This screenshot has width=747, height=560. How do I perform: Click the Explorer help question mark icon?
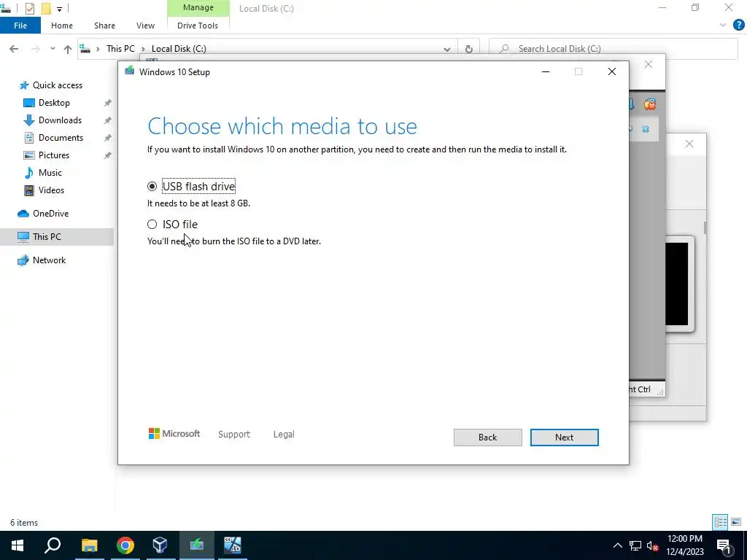738,26
